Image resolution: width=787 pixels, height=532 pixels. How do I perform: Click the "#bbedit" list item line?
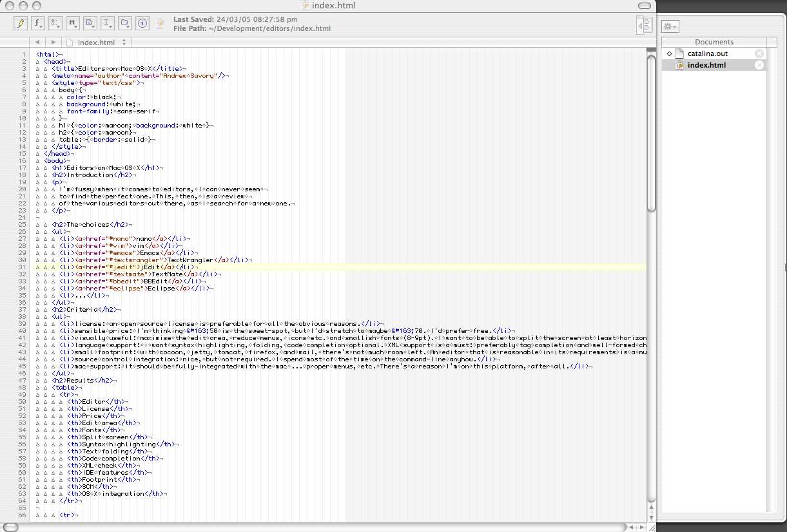[x=131, y=281]
